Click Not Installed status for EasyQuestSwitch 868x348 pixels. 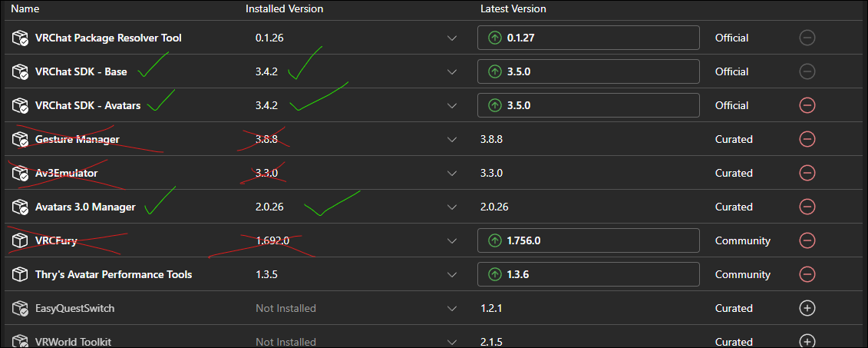(285, 308)
